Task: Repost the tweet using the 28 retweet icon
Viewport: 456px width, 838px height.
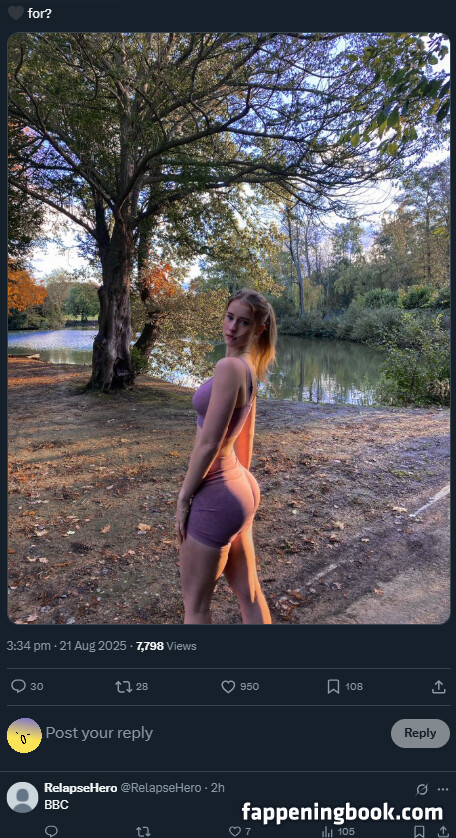Action: [123, 686]
